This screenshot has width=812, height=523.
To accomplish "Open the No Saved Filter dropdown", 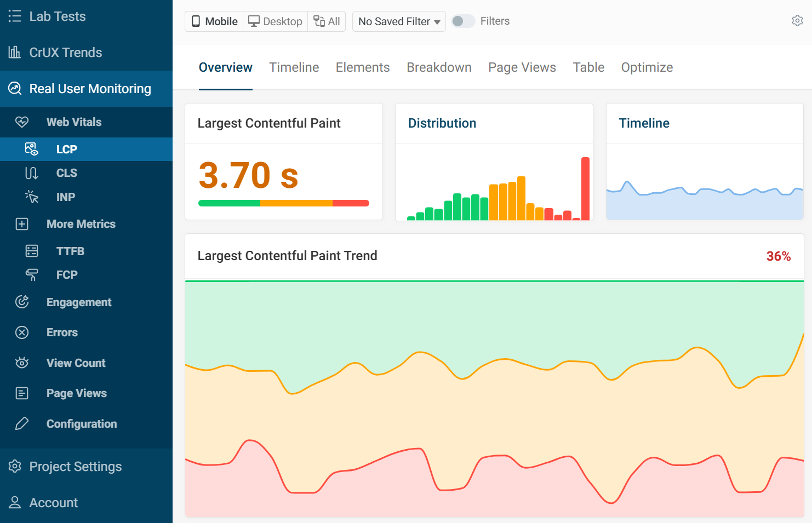I will (399, 21).
